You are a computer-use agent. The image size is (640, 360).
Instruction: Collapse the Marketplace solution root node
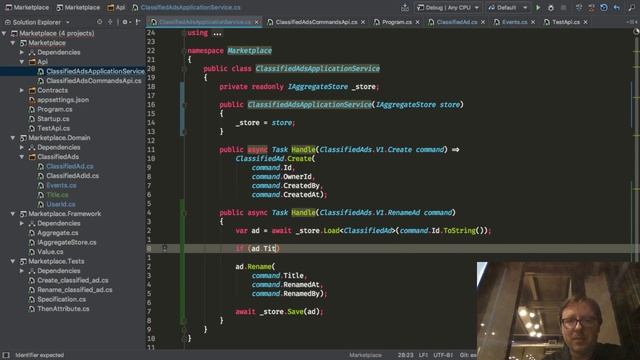point(4,33)
